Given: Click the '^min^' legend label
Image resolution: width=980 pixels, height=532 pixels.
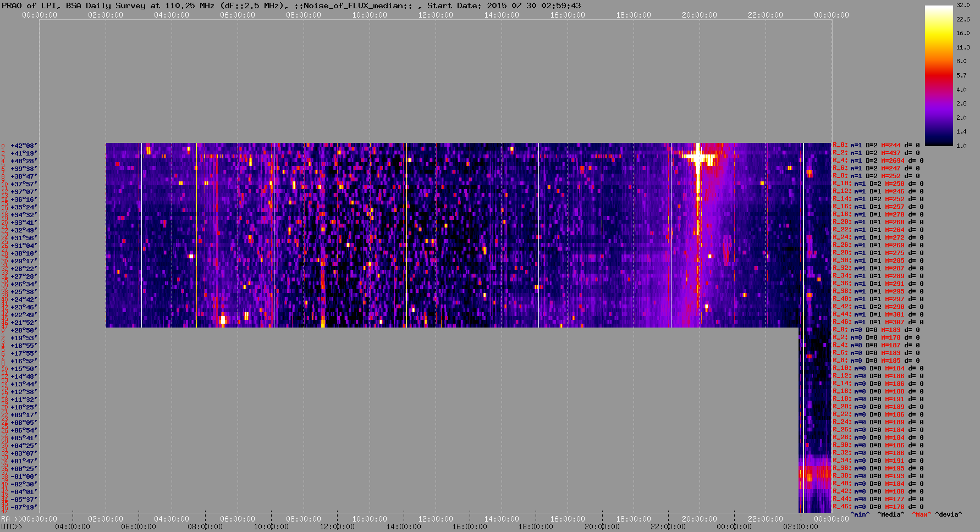Looking at the screenshot, I should 860,514.
